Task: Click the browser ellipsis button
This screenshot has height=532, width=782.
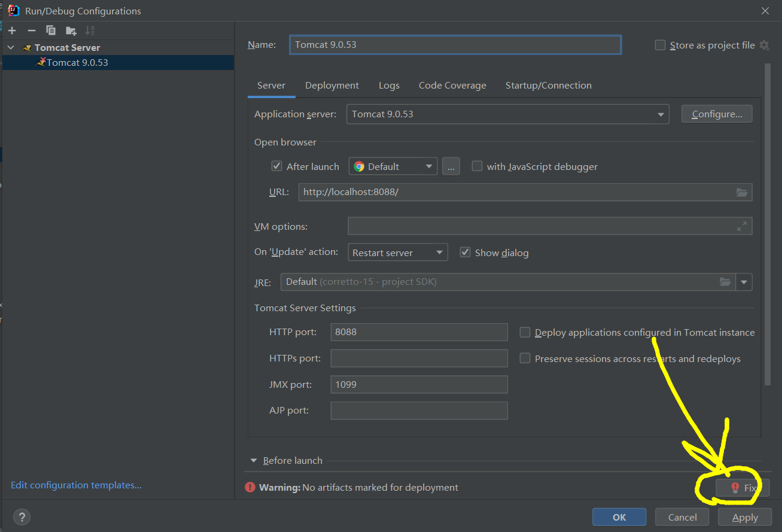Action: tap(451, 166)
